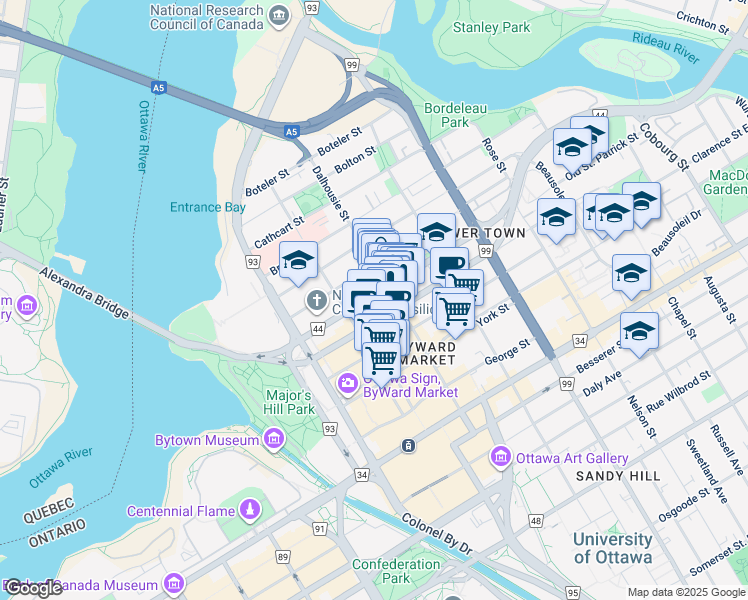Screen dimensions: 748x600
Task: Select the coffee cup marker near Lower Town
Action: point(449,265)
